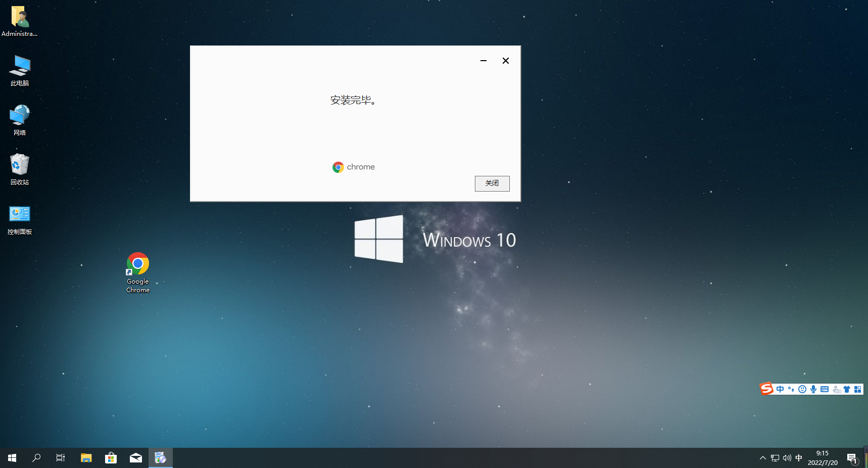Open the Windows Start menu
The image size is (868, 468).
point(12,458)
